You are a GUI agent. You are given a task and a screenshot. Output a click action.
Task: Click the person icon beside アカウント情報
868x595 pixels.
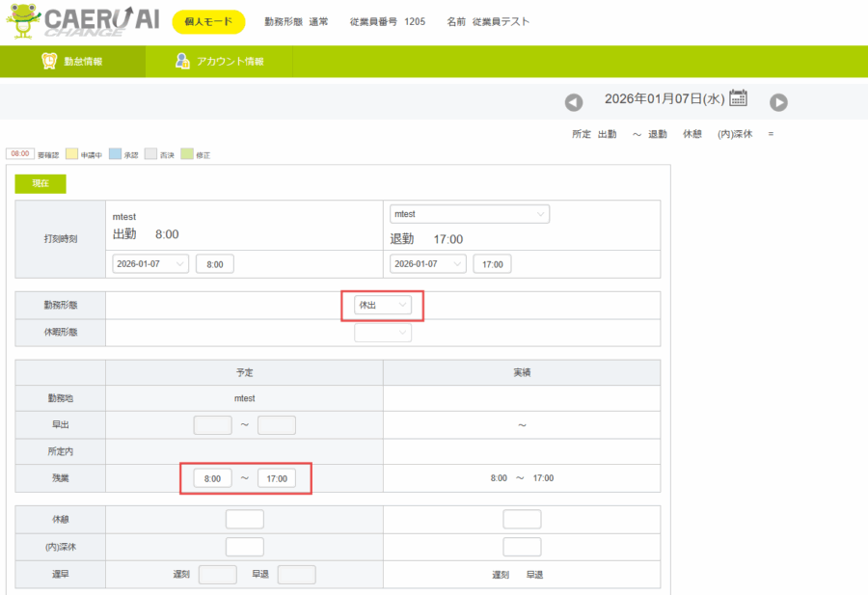tap(181, 61)
